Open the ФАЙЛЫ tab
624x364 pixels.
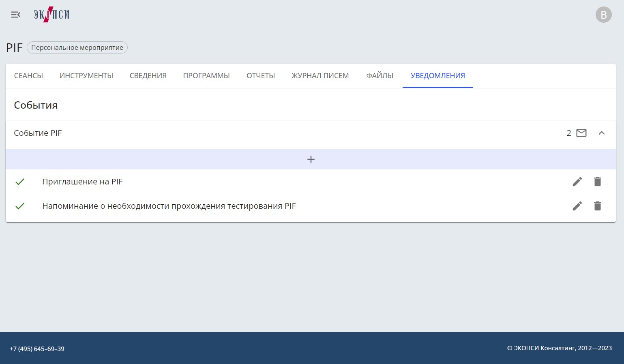click(380, 76)
